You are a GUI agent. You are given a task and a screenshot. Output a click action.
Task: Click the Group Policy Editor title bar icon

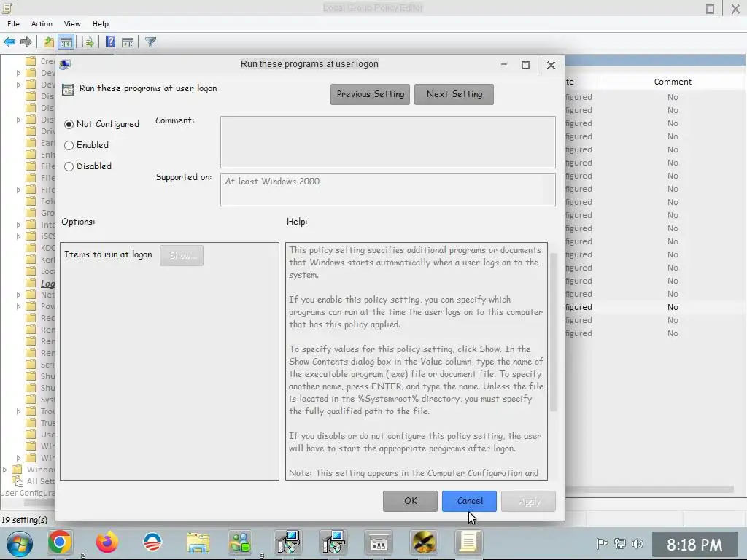pyautogui.click(x=7, y=7)
